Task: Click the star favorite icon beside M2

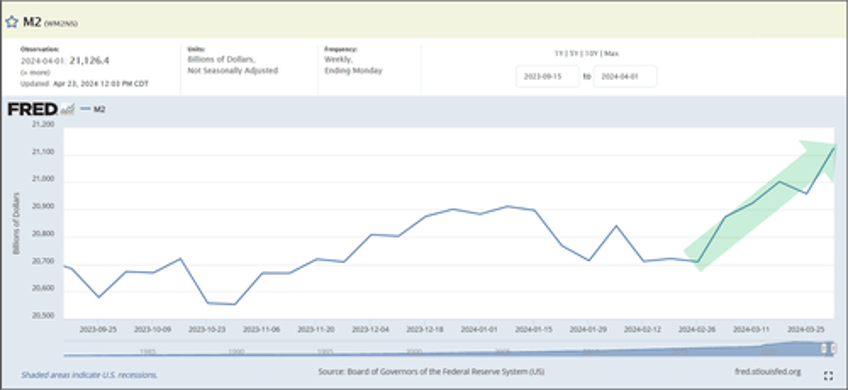Action: pyautogui.click(x=11, y=22)
